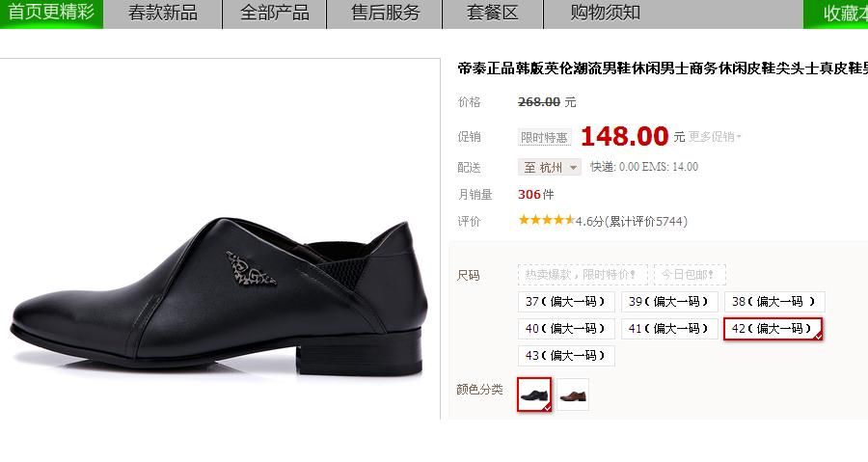Expand the 更多促销 promotions dropdown

coord(714,137)
